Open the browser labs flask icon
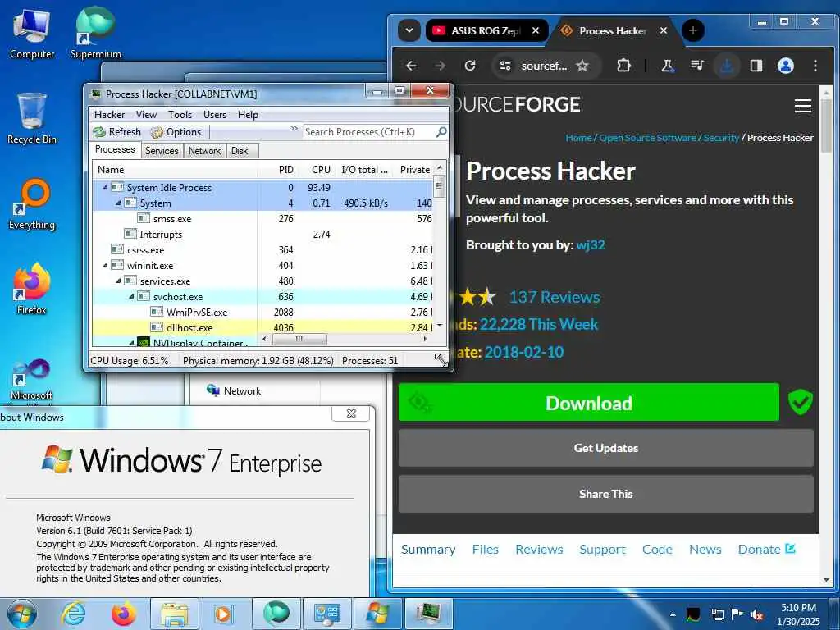 click(x=668, y=66)
